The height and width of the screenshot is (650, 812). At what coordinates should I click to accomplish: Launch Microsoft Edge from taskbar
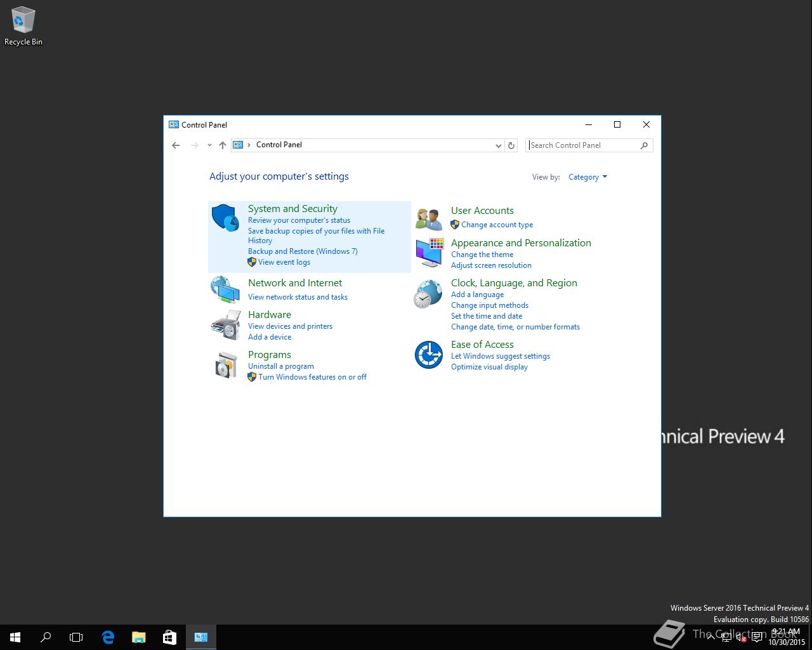click(108, 637)
